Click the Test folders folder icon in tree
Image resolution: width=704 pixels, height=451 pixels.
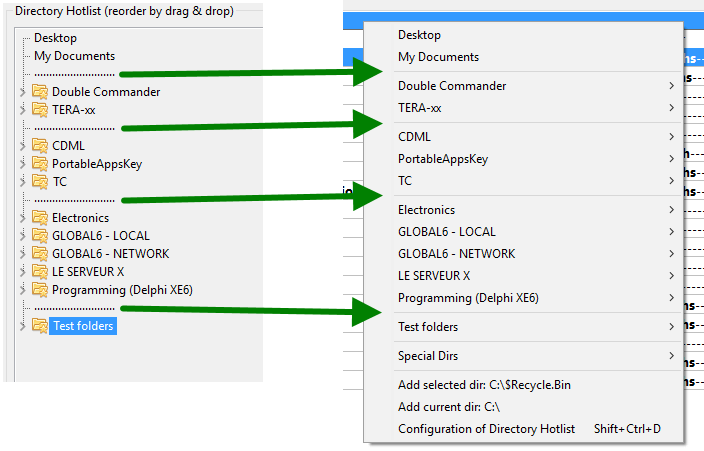[x=40, y=326]
